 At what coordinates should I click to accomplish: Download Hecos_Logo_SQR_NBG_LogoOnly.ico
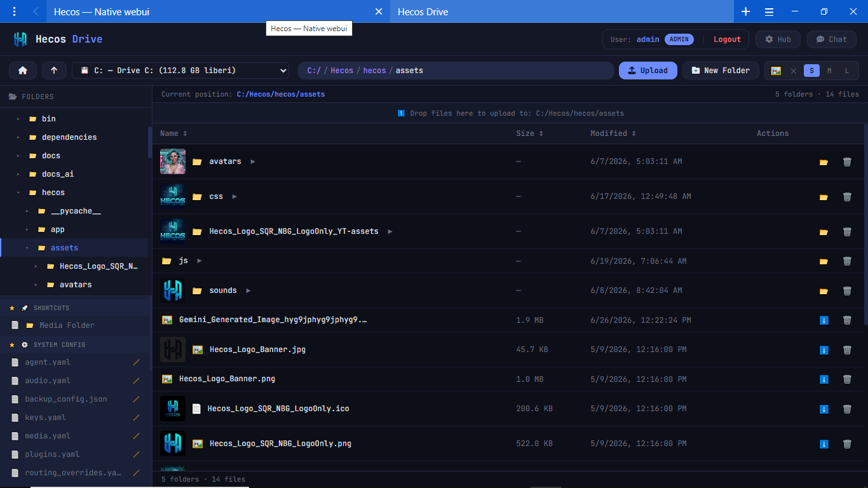[824, 409]
